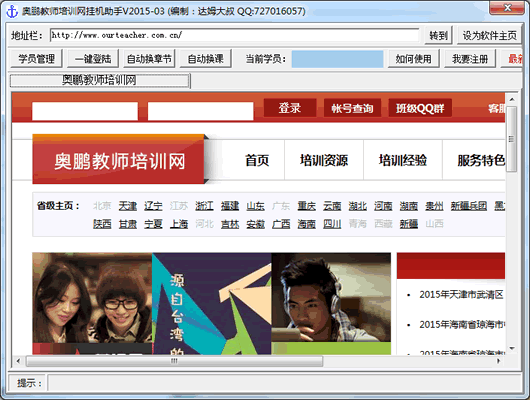Click 设为软件主页 button
530x400 pixels.
pos(489,35)
